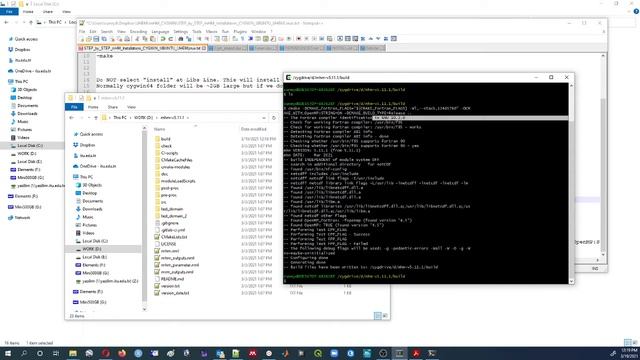The height and width of the screenshot is (360, 640).
Task: Open File Explorer from the taskbar
Action: [x=73, y=353]
